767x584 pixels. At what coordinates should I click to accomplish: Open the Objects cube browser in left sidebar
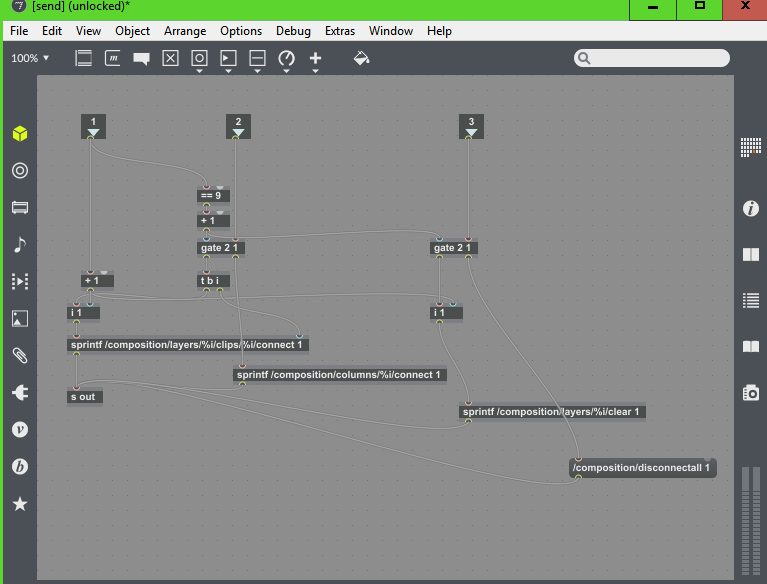pos(19,134)
